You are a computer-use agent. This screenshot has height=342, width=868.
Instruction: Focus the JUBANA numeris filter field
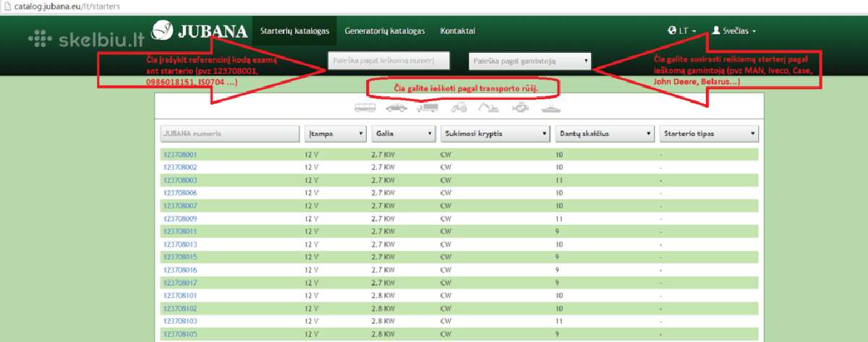[230, 134]
